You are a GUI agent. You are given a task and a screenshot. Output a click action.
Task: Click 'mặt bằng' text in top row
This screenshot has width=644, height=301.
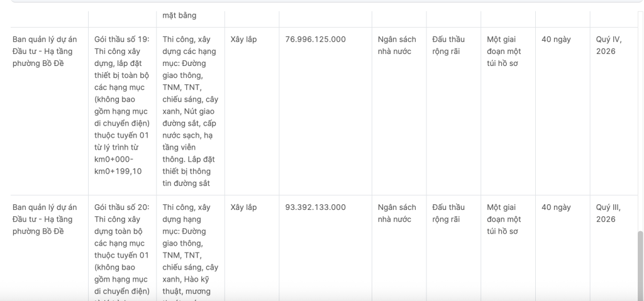(179, 16)
